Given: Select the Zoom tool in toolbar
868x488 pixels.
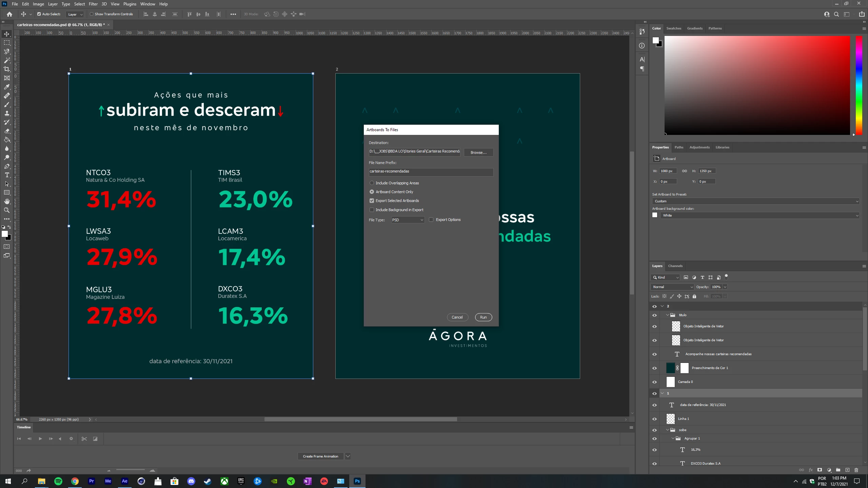Looking at the screenshot, I should coord(7,210).
